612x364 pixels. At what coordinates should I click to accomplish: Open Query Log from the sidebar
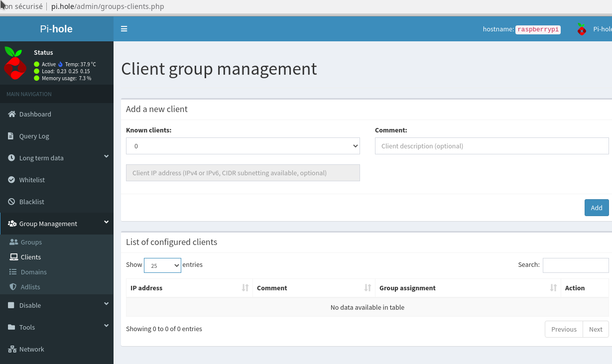57,136
